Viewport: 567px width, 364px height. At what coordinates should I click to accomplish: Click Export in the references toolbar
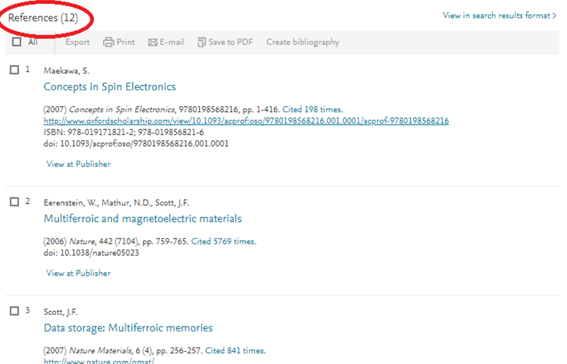77,42
